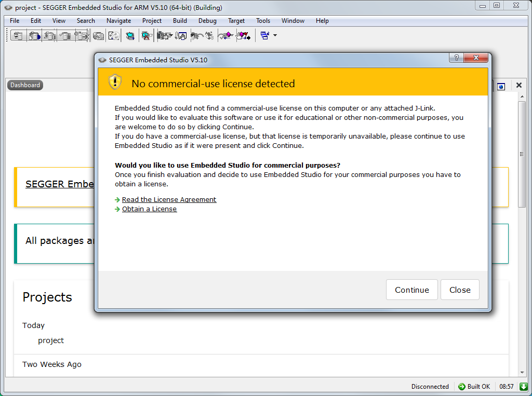The image size is (532, 396).
Task: Open the Project menu
Action: coord(152,21)
